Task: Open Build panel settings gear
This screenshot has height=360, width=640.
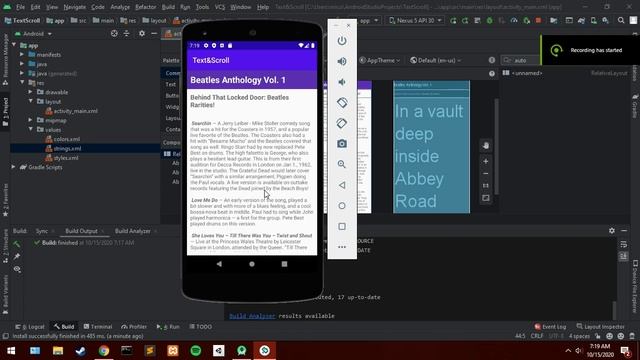Action: (611, 231)
